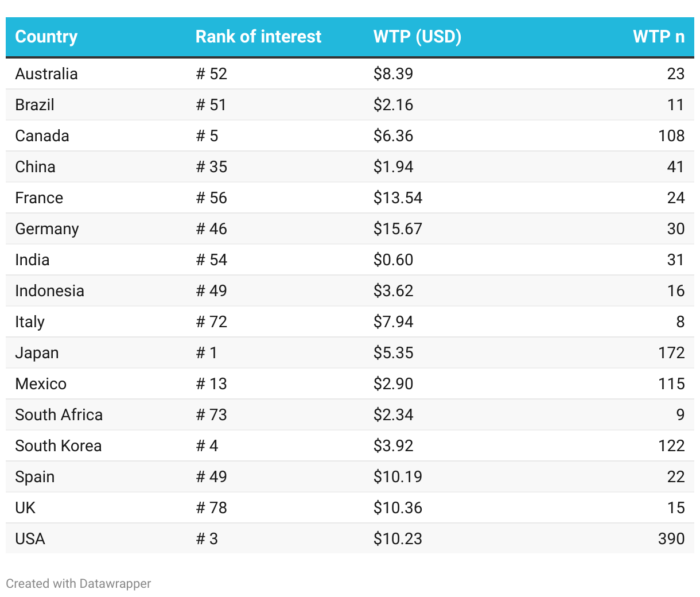The height and width of the screenshot is (597, 700).
Task: Select China's WTP value $1.94
Action: coord(393,167)
